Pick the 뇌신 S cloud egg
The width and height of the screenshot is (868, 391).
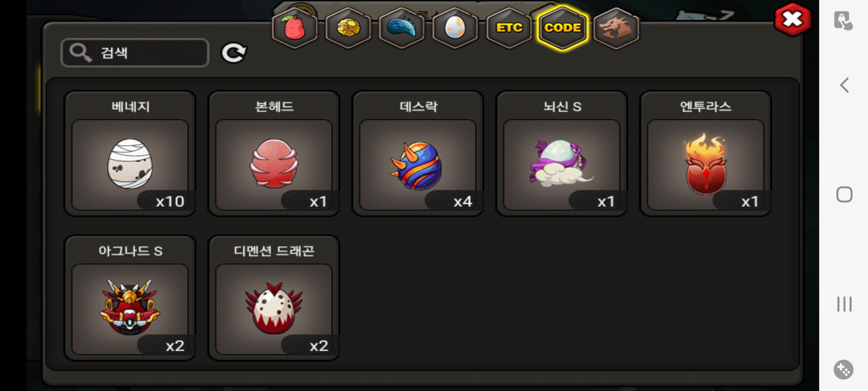(x=562, y=154)
